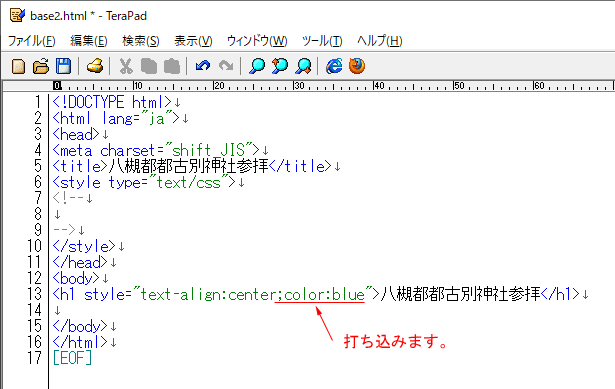Click the grey Redo arrow icon
Viewport: 615px width, 389px height.
coord(226,66)
